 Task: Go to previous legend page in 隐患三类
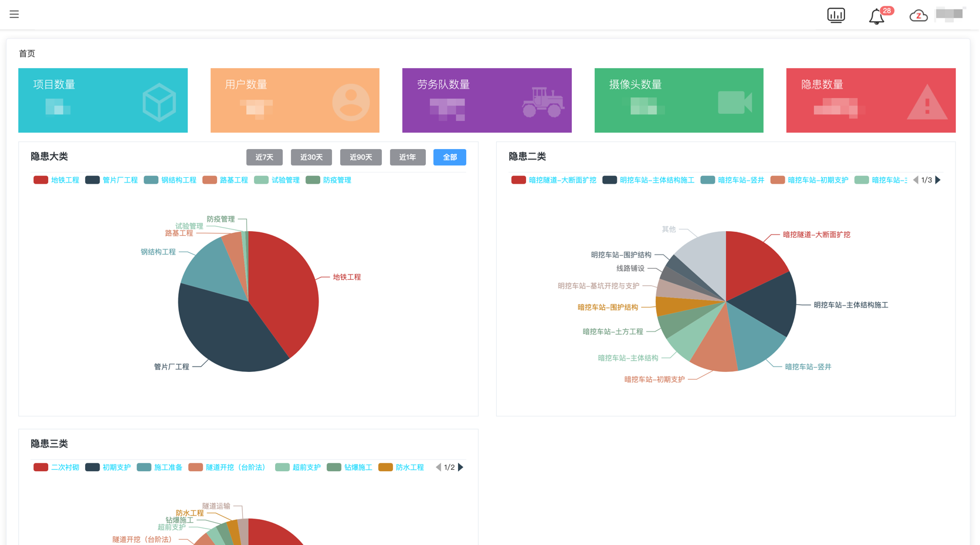[438, 468]
